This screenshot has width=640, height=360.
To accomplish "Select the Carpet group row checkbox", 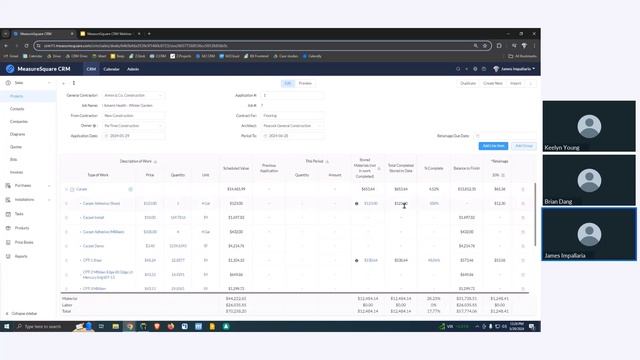I will (x=72, y=189).
